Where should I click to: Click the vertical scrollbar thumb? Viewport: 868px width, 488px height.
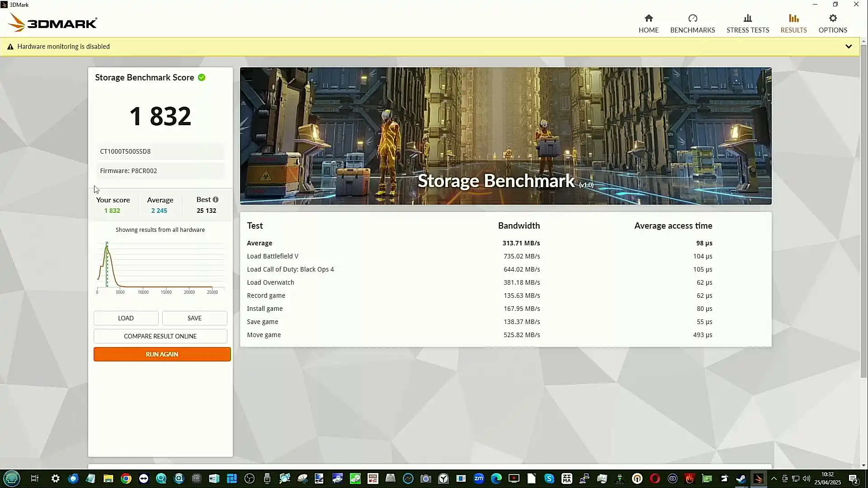click(x=863, y=210)
